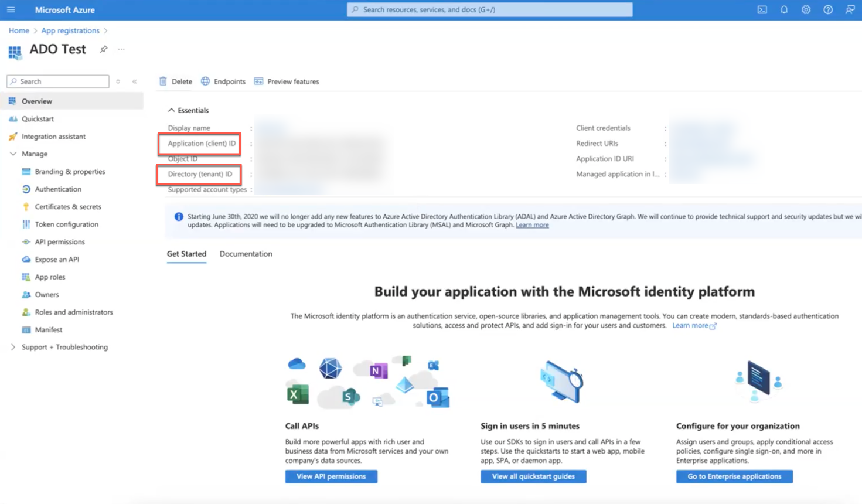Open the notifications bell

[x=784, y=9]
